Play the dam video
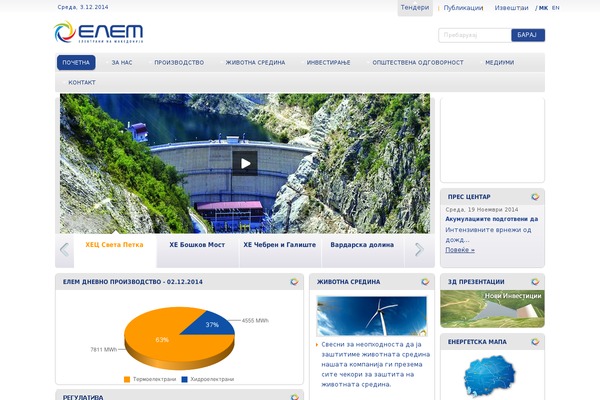Viewport: 600px width, 400px height. pyautogui.click(x=245, y=163)
